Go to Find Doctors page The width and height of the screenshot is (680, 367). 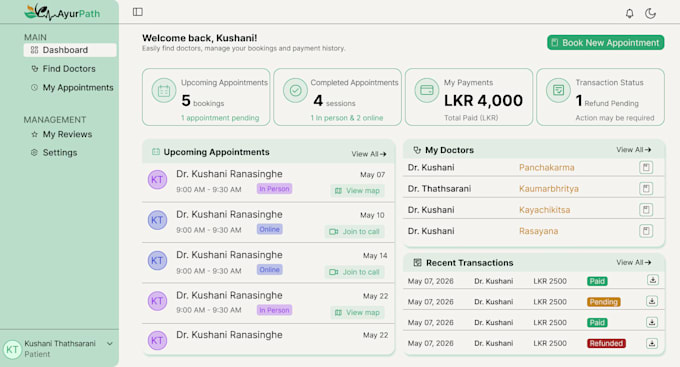63,69
